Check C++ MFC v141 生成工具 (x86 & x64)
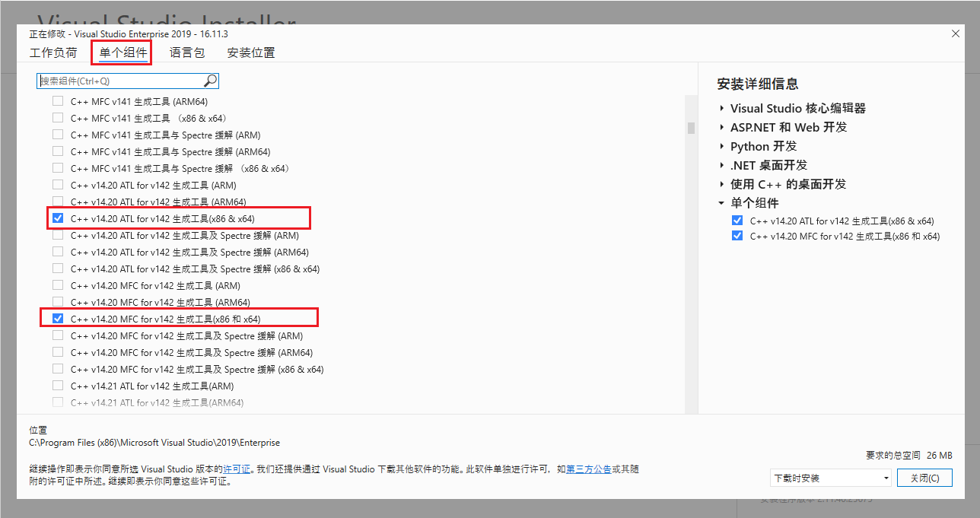The width and height of the screenshot is (980, 518). pyautogui.click(x=58, y=118)
